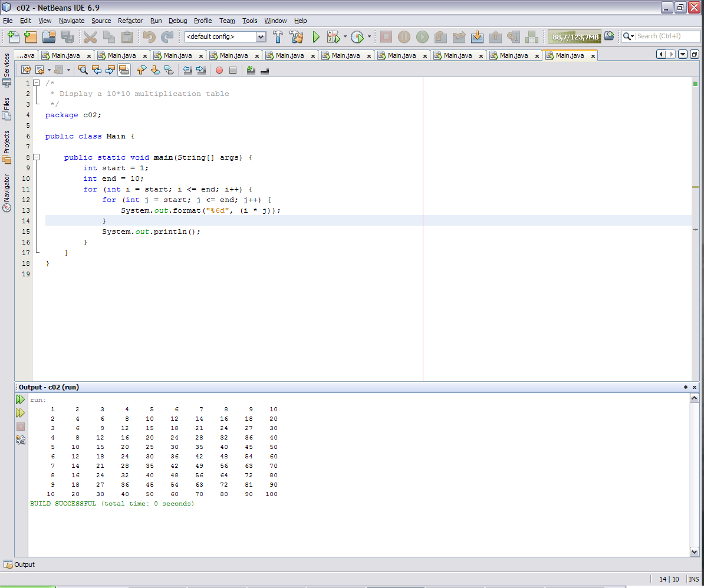
Task: Click the Cut scissors icon
Action: pyautogui.click(x=90, y=37)
